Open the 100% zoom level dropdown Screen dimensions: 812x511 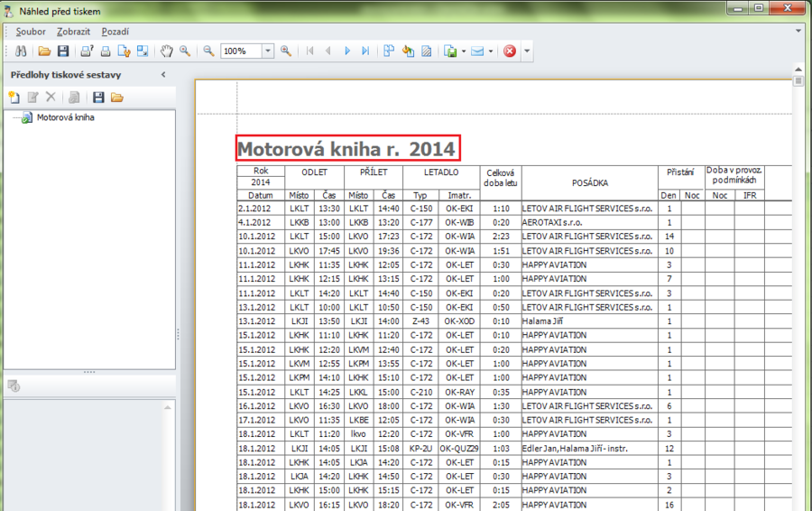point(268,51)
